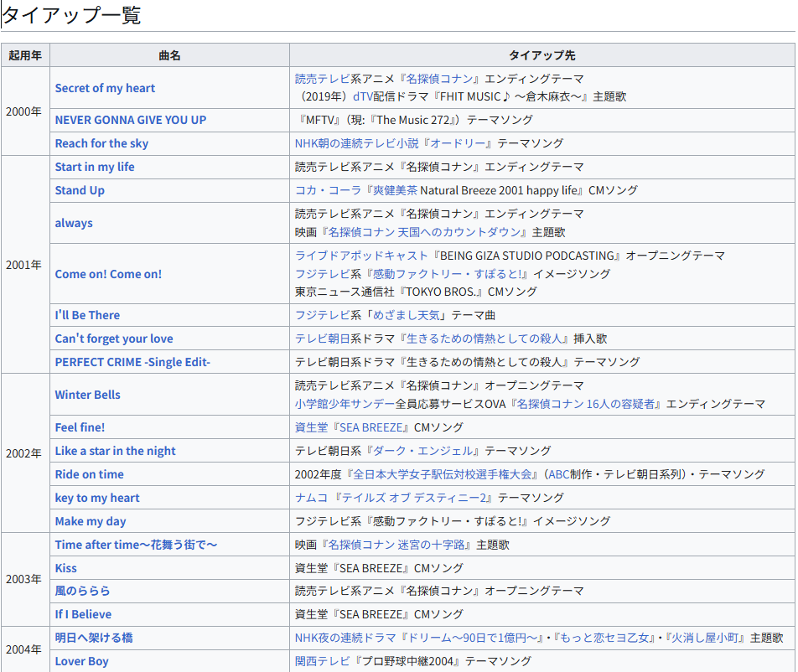Click the Like a star in the night link
The width and height of the screenshot is (798, 672).
pos(115,451)
